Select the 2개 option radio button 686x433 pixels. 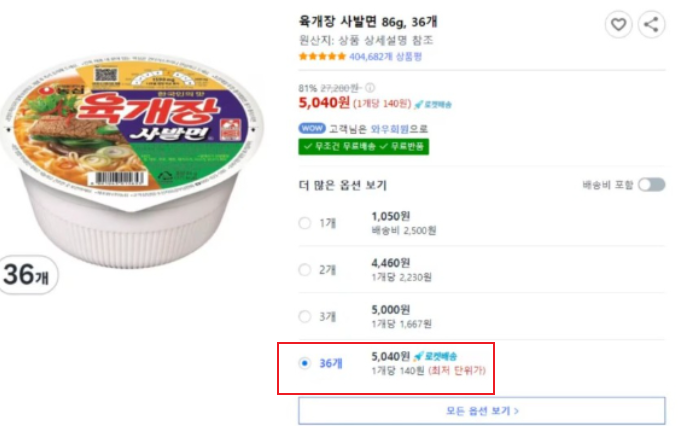click(x=305, y=269)
